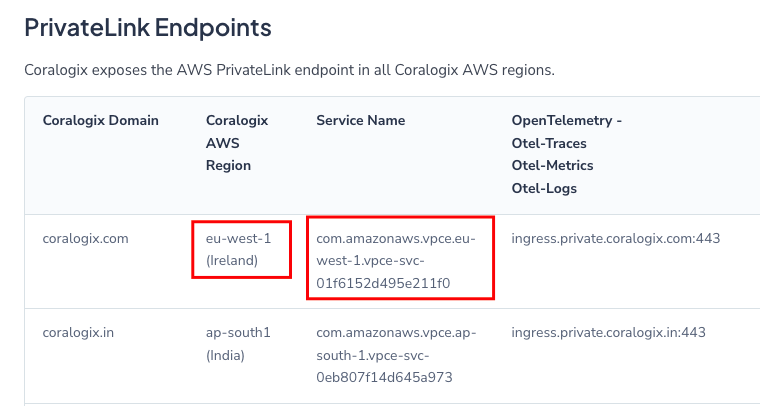Select the Service Name column header
760x406 pixels.
click(x=361, y=120)
